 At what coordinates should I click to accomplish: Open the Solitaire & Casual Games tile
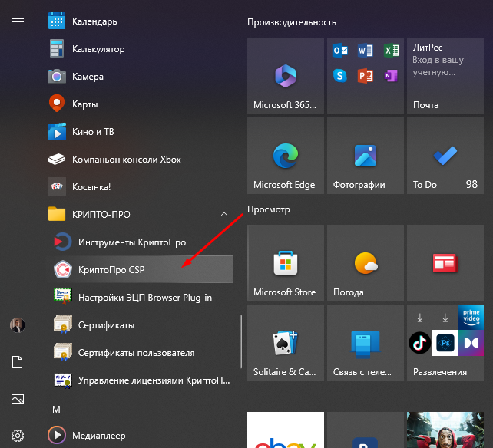(286, 343)
